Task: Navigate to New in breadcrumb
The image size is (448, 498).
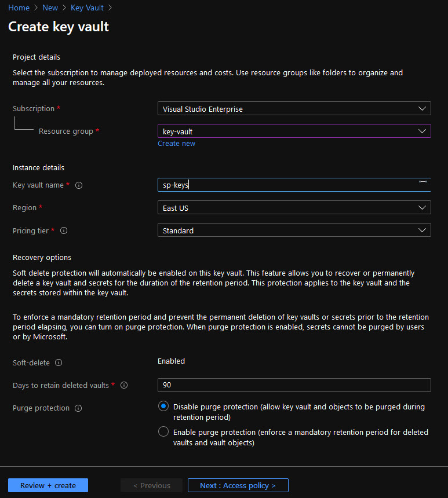Action: 50,8
